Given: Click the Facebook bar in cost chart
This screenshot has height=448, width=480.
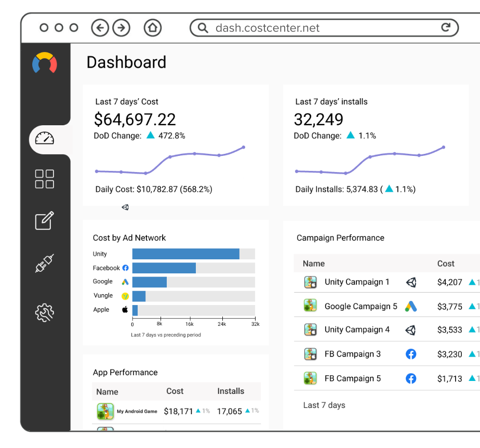Looking at the screenshot, I should click(x=164, y=268).
